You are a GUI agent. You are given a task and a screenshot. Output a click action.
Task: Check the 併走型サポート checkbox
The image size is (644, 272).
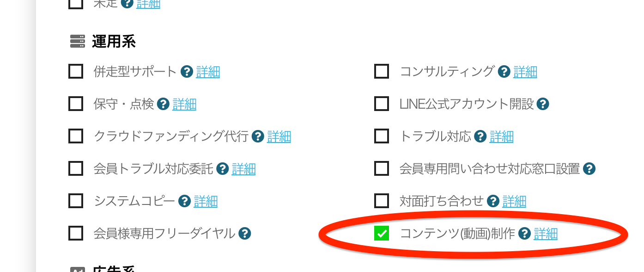[75, 72]
